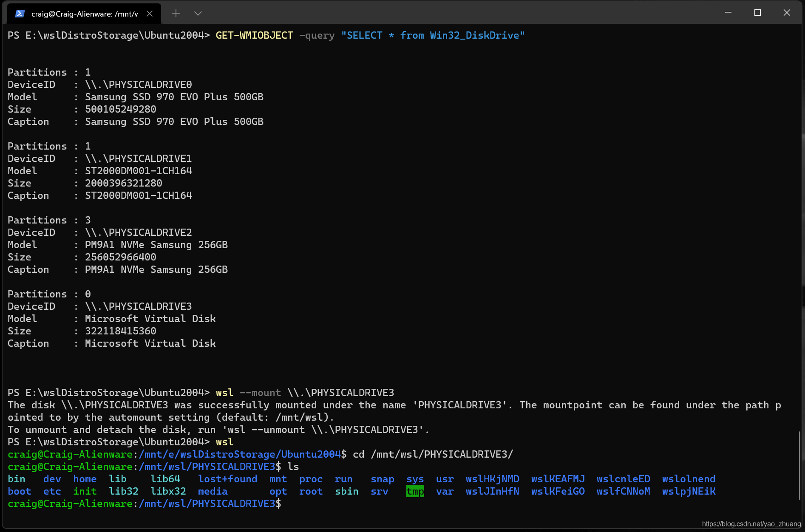Click the snap directory name
This screenshot has height=532, width=805.
(x=383, y=479)
